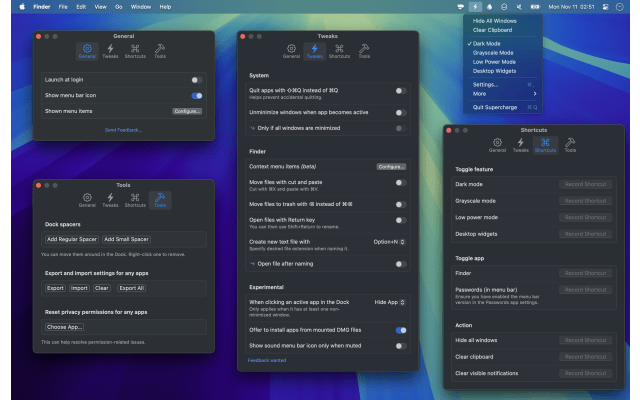Record shortcut for Finder toggle

(585, 273)
